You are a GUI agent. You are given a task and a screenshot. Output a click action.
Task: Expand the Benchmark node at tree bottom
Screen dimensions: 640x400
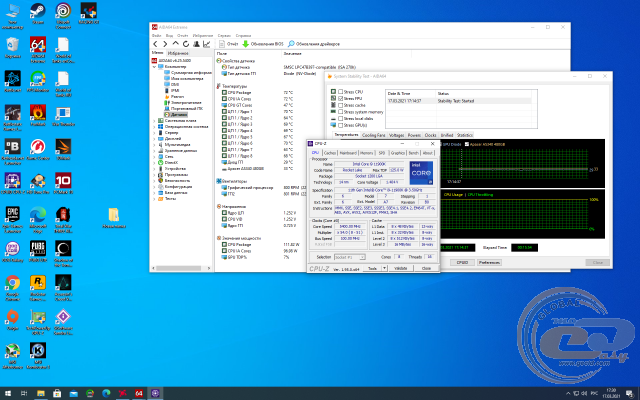click(154, 199)
